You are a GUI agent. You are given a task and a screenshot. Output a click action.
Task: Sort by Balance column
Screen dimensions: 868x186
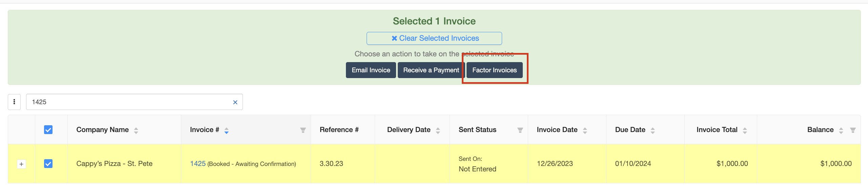point(841,130)
